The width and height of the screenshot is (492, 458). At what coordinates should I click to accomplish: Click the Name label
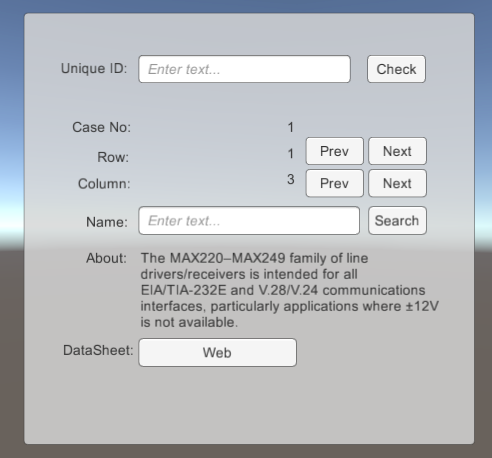pyautogui.click(x=107, y=222)
